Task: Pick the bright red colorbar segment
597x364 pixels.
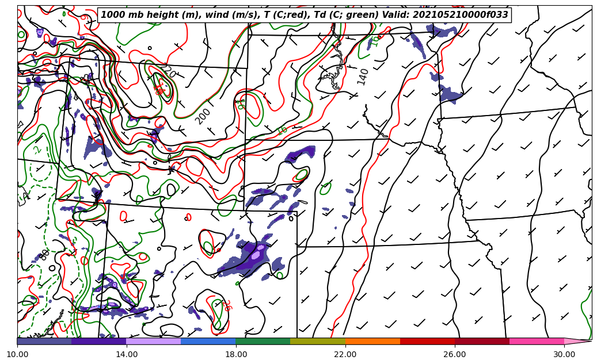Action: 427,341
